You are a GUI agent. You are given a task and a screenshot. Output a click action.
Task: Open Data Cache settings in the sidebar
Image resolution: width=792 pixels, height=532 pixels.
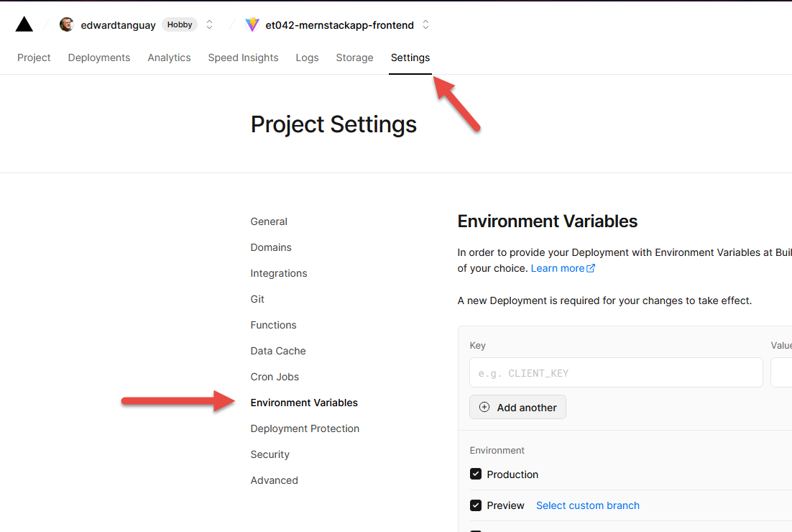pos(278,351)
